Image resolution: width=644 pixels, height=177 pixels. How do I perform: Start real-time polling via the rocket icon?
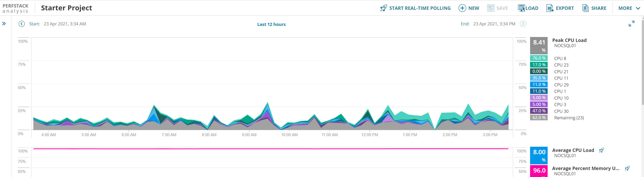(384, 8)
